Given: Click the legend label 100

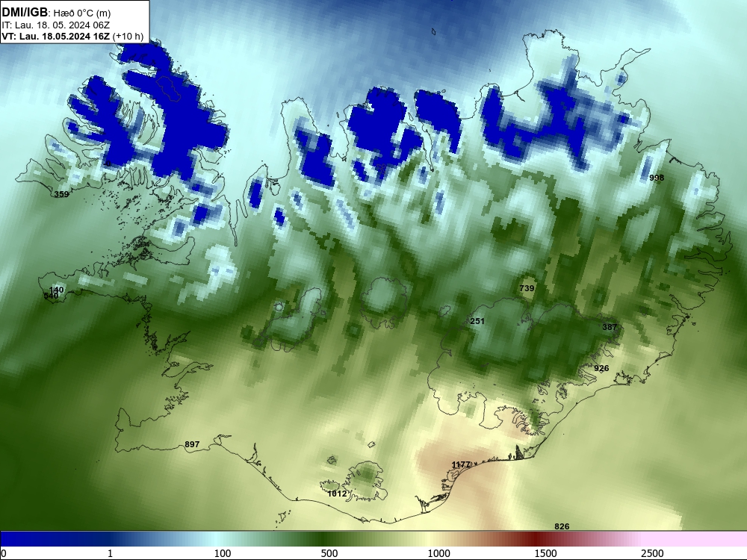Looking at the screenshot, I should coord(223,553).
